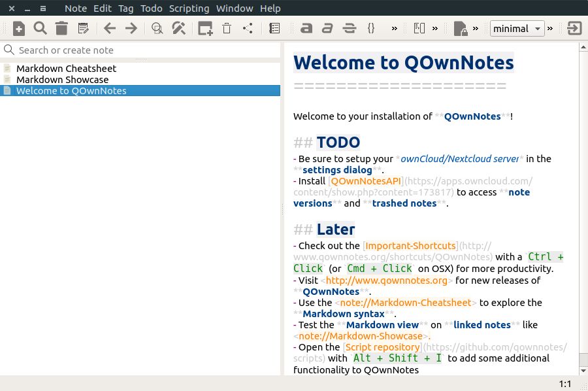Go forward in note history

click(131, 29)
